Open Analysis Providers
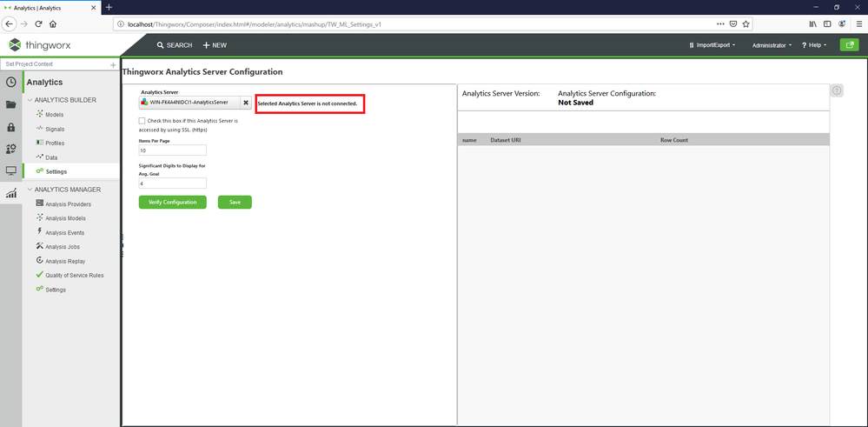The image size is (868, 427). click(x=68, y=203)
